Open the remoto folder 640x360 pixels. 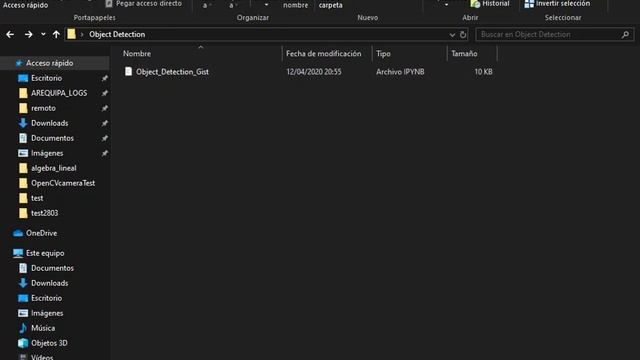43,108
